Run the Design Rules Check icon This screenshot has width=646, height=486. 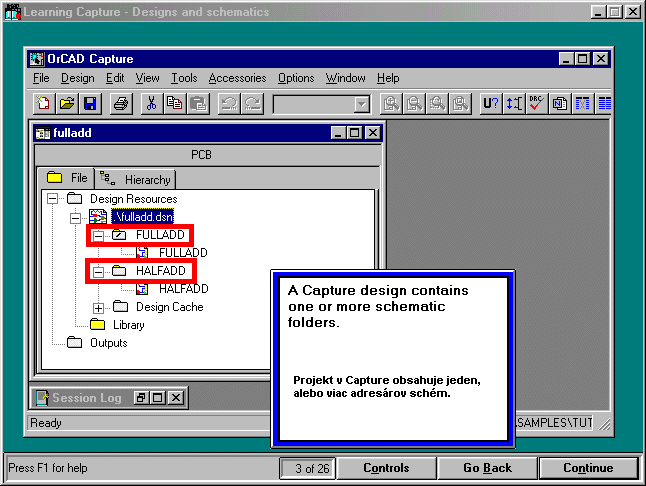tap(538, 103)
